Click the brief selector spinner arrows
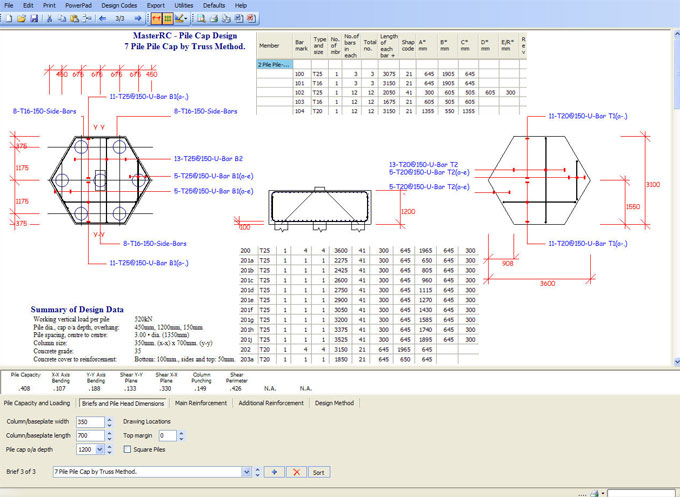 tap(258, 472)
